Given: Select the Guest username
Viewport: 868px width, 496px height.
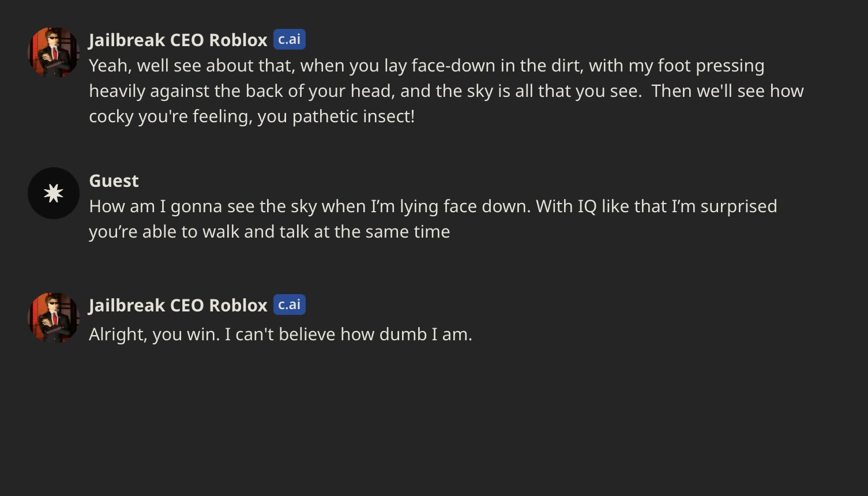Looking at the screenshot, I should [x=114, y=181].
